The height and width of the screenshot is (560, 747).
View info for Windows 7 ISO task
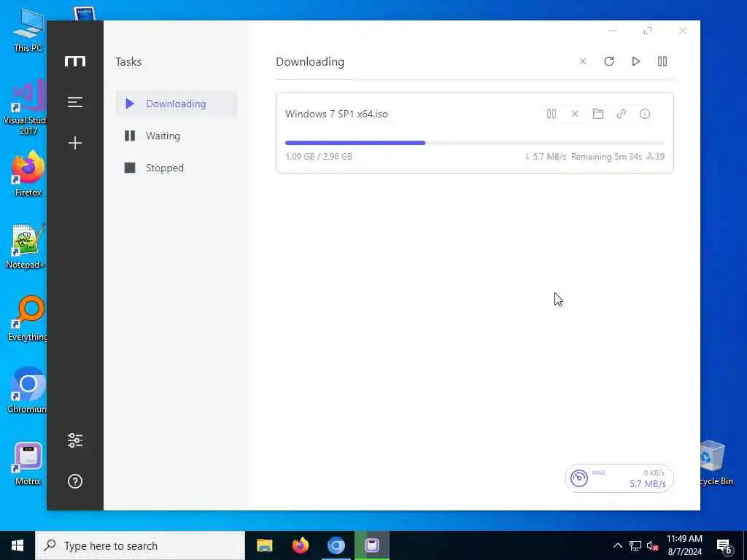pos(645,114)
